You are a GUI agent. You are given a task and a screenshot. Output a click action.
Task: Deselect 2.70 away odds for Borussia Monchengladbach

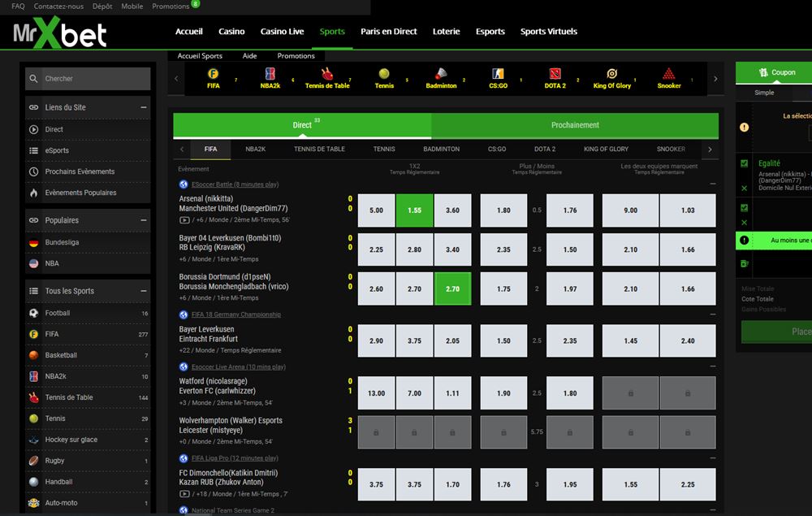(452, 288)
